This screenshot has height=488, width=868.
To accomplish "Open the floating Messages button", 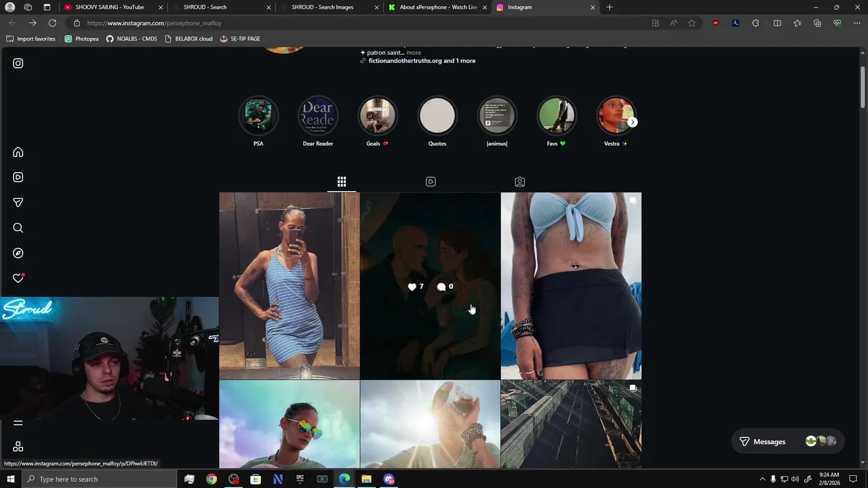I will (x=789, y=441).
